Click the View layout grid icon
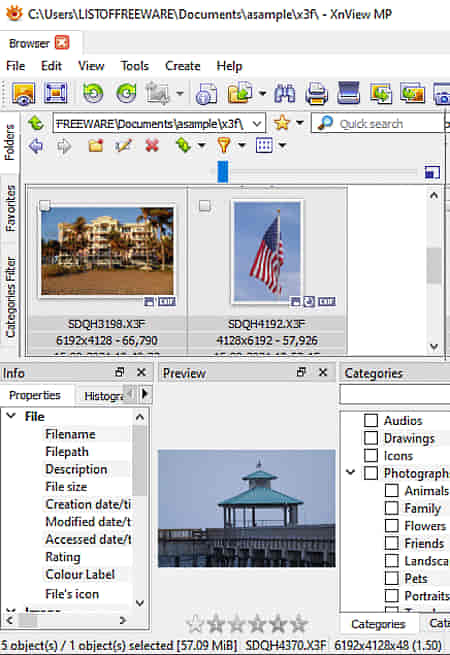450x655 pixels. [264, 145]
